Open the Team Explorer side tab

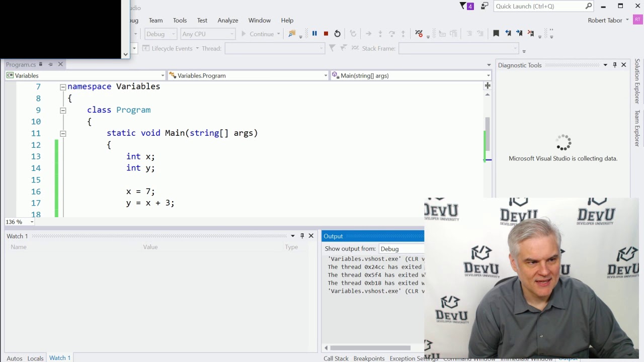tap(637, 128)
